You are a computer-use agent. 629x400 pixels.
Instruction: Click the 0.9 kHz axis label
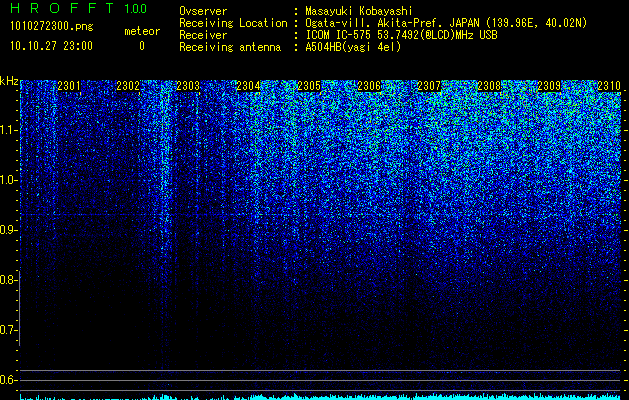(9, 230)
